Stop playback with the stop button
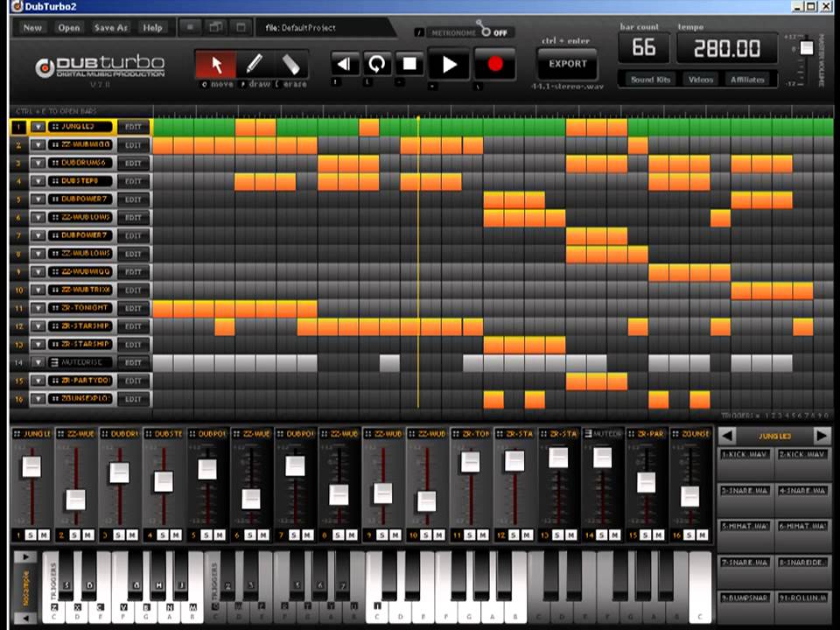840x630 pixels. pyautogui.click(x=409, y=65)
